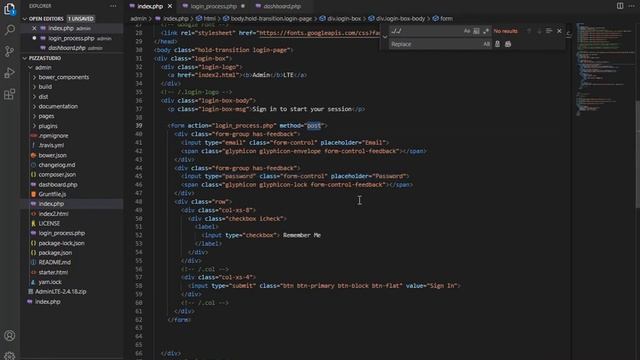Open Explorer panel more actions ellipsis
This screenshot has width=640, height=360.
pyautogui.click(x=113, y=6)
